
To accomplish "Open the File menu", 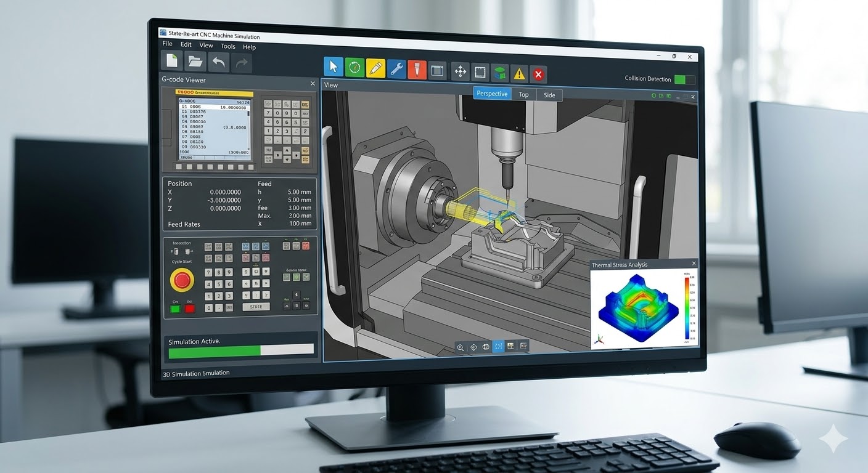I will (x=167, y=44).
